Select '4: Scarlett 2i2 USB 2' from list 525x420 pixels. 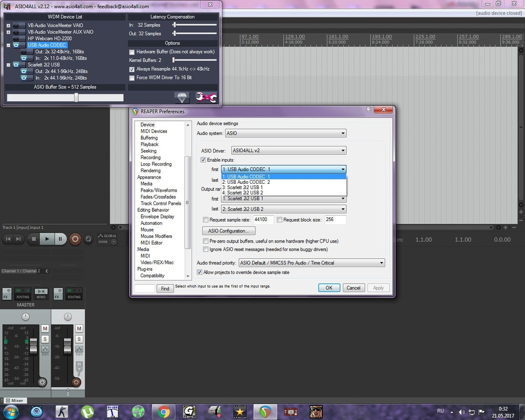pyautogui.click(x=283, y=193)
